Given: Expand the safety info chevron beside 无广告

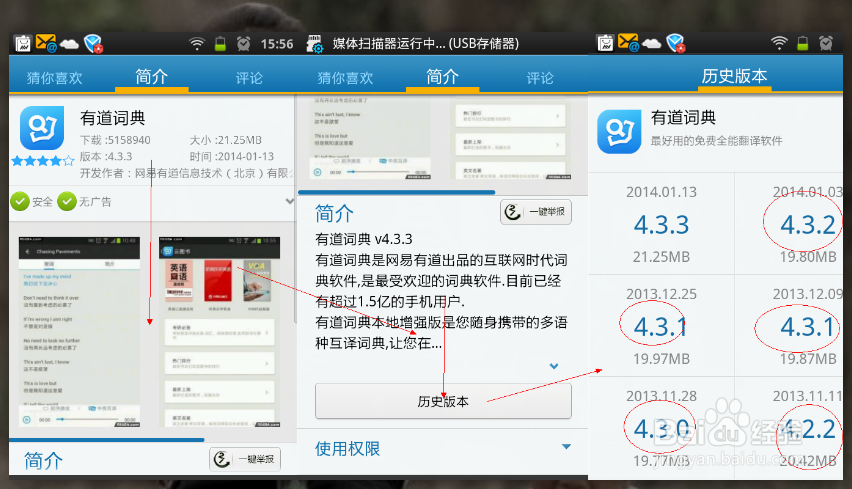Looking at the screenshot, I should tap(290, 202).
